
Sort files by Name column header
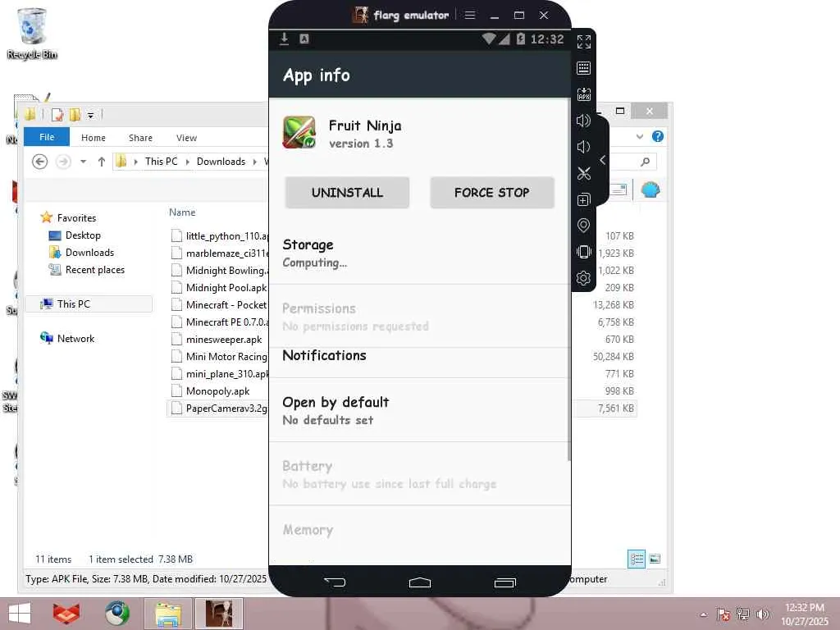coord(182,212)
